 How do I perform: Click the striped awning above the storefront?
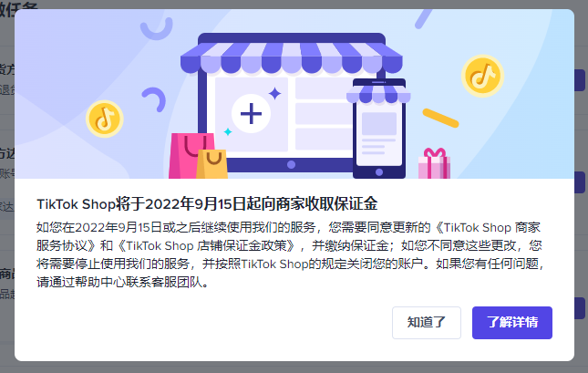click(x=292, y=57)
